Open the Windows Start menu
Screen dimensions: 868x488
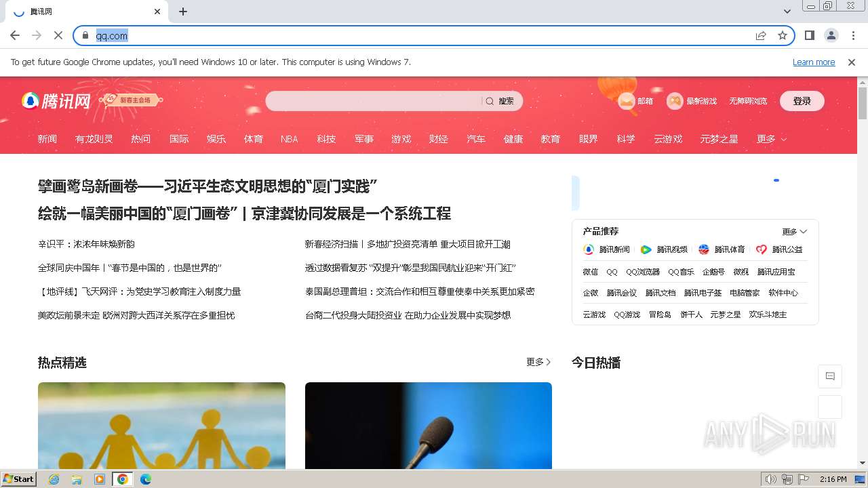[18, 479]
